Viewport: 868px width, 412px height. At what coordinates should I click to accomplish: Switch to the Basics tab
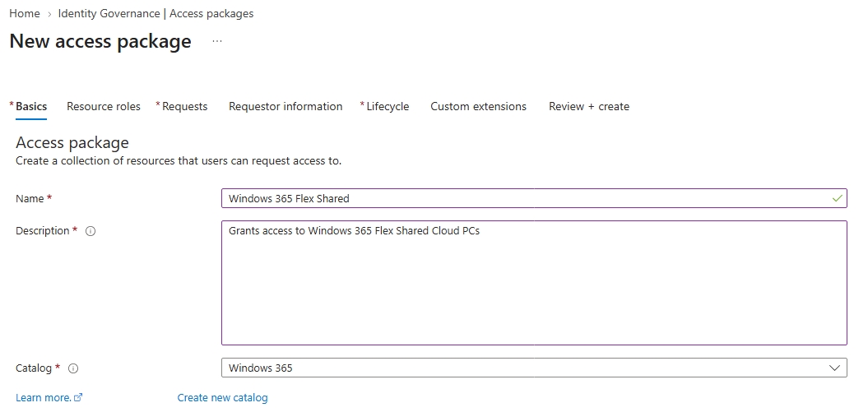31,106
